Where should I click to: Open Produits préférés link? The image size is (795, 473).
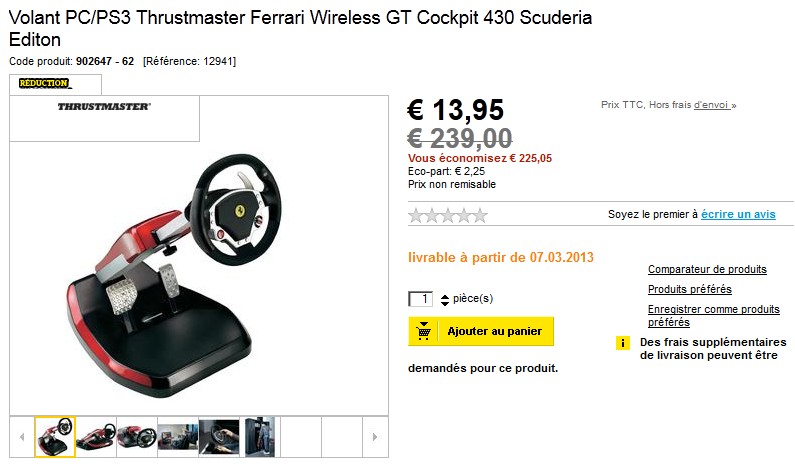690,289
